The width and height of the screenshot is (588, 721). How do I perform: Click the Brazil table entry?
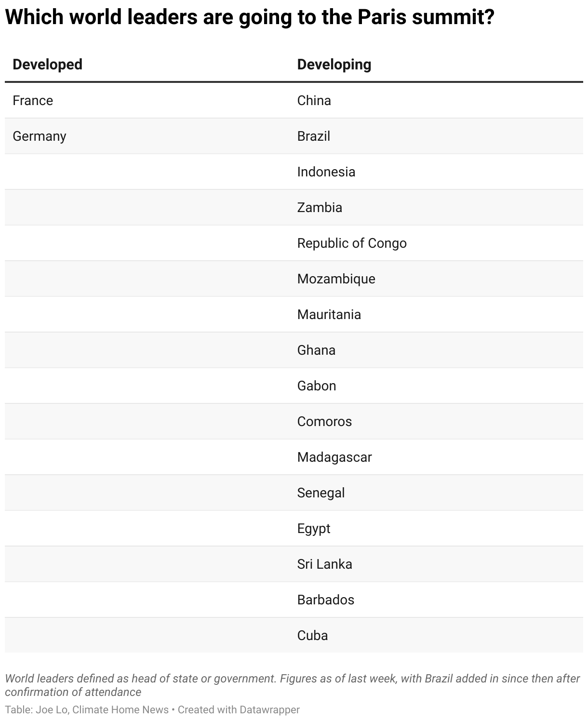point(313,136)
